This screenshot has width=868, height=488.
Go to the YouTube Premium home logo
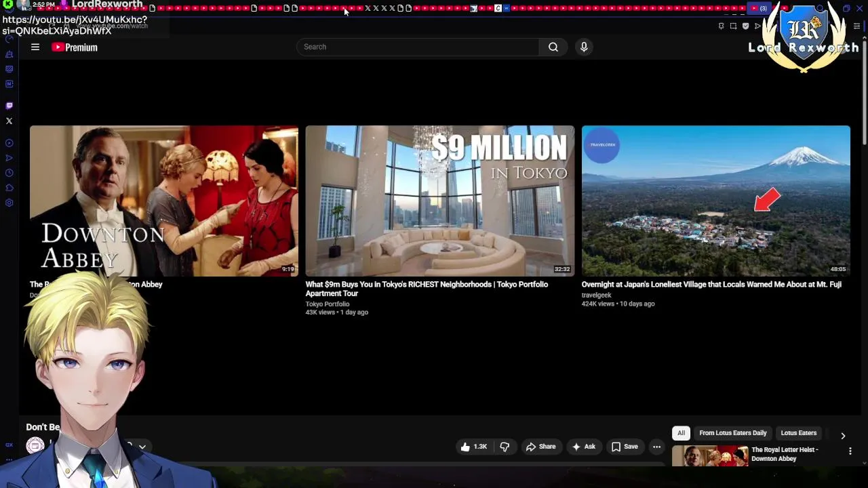75,47
